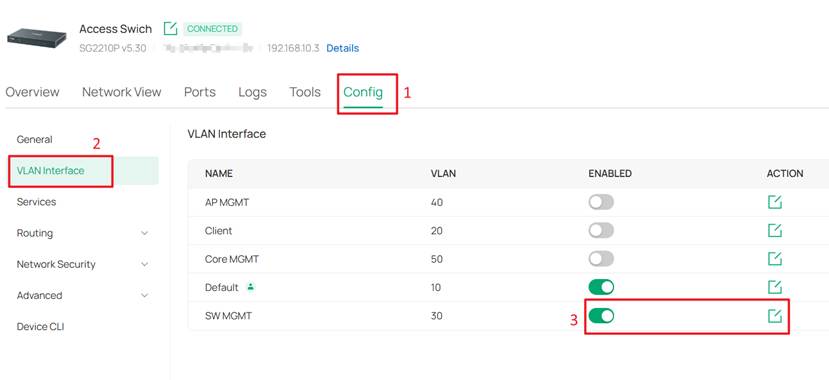Click the ACTION column header
Viewport: 829px width, 380px height.
point(785,173)
